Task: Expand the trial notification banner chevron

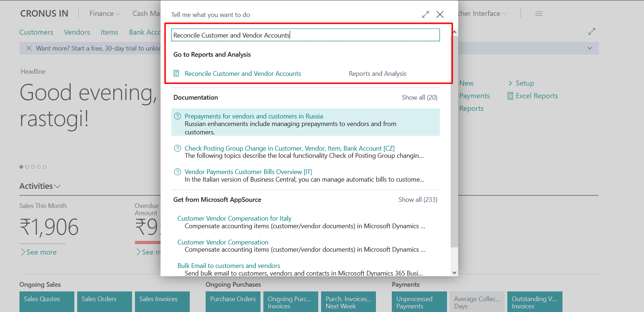Action: pos(590,48)
